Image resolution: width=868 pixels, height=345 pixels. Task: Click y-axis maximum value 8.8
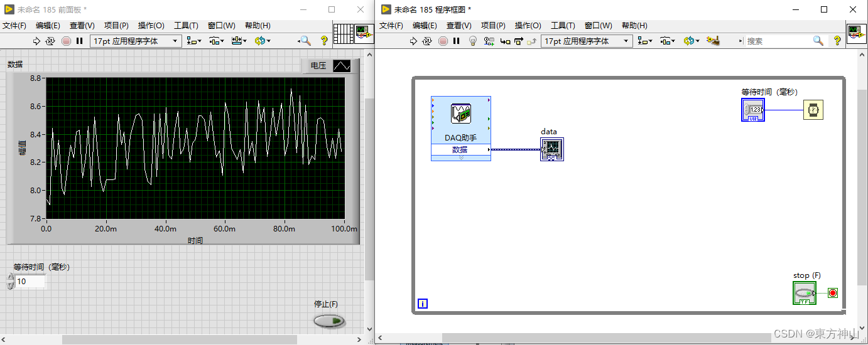coord(35,78)
